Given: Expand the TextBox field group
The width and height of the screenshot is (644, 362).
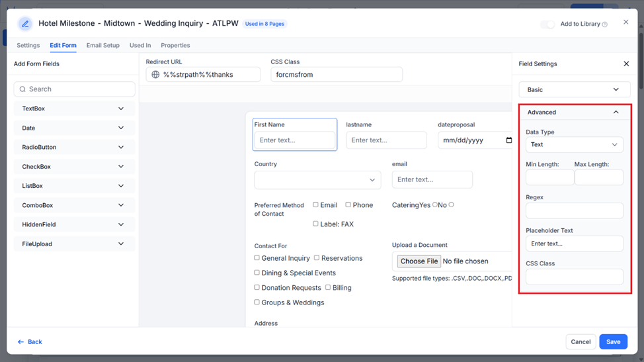Looking at the screenshot, I should (x=74, y=109).
